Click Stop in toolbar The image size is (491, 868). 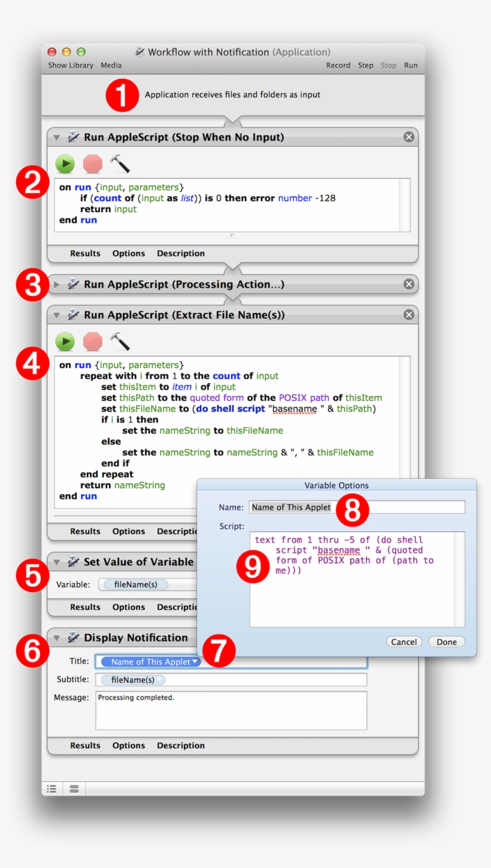pyautogui.click(x=389, y=65)
